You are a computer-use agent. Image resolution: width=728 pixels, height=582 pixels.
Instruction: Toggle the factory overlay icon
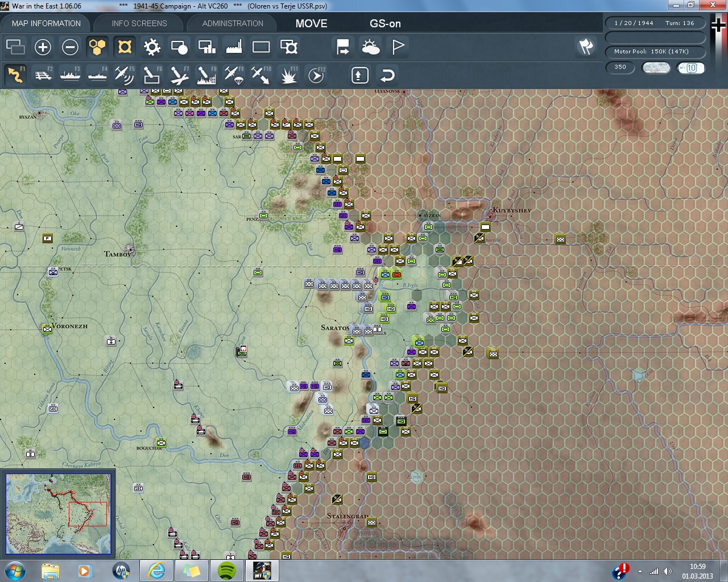234,47
